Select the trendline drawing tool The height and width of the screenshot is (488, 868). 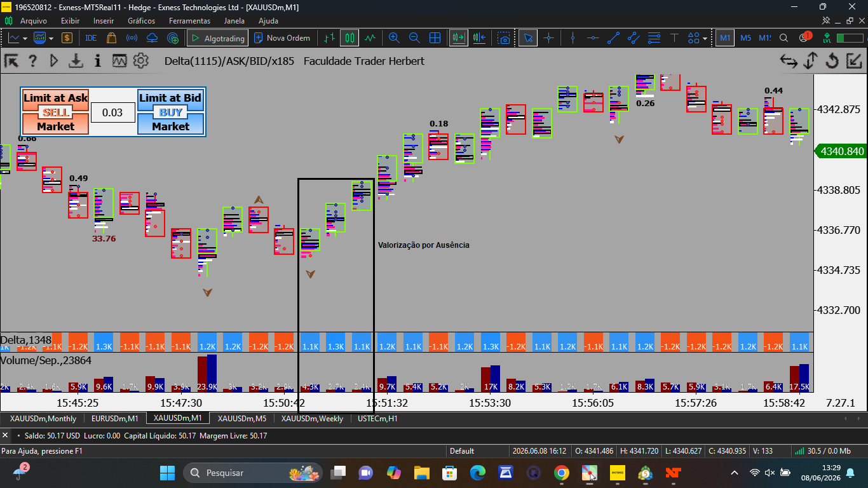pyautogui.click(x=613, y=38)
